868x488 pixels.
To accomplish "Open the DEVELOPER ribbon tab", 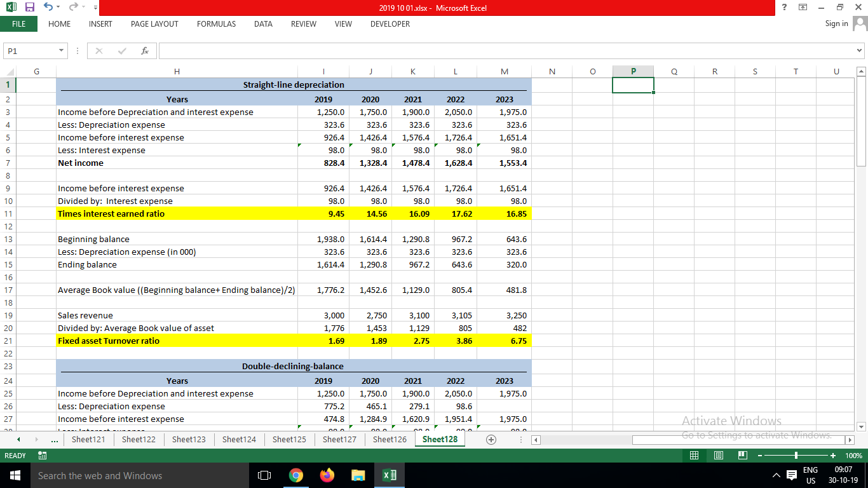I will click(390, 24).
